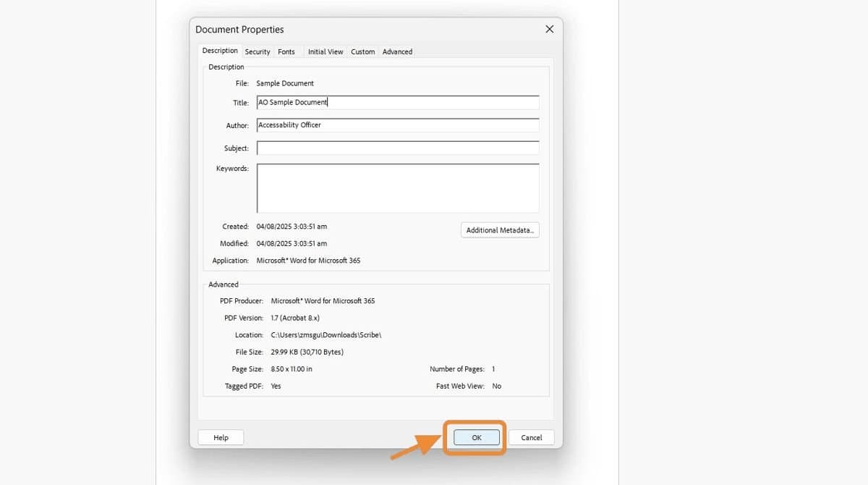Select the empty Subject field

tap(397, 148)
